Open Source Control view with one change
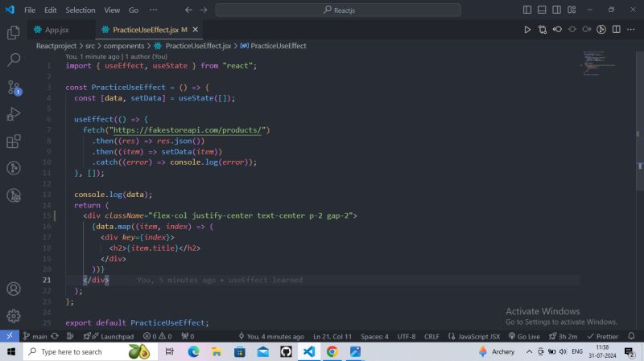 (x=14, y=88)
